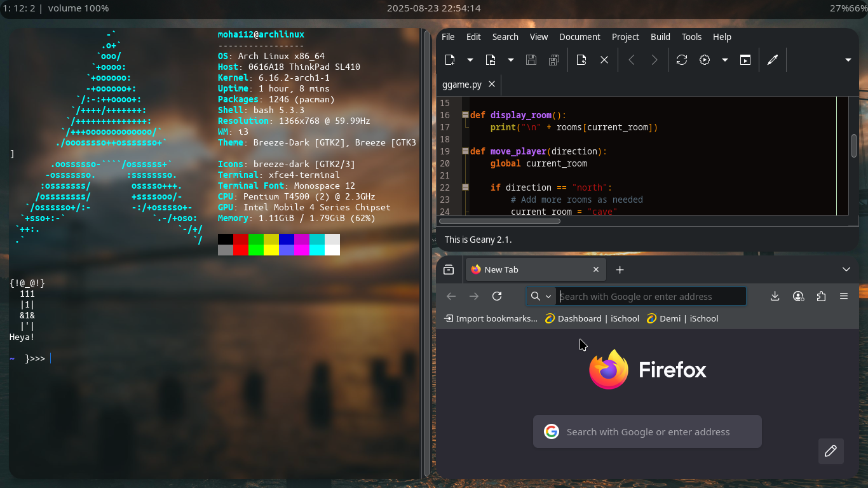The image size is (868, 488).
Task: Click the Google search box on the new tab page
Action: pos(647,431)
